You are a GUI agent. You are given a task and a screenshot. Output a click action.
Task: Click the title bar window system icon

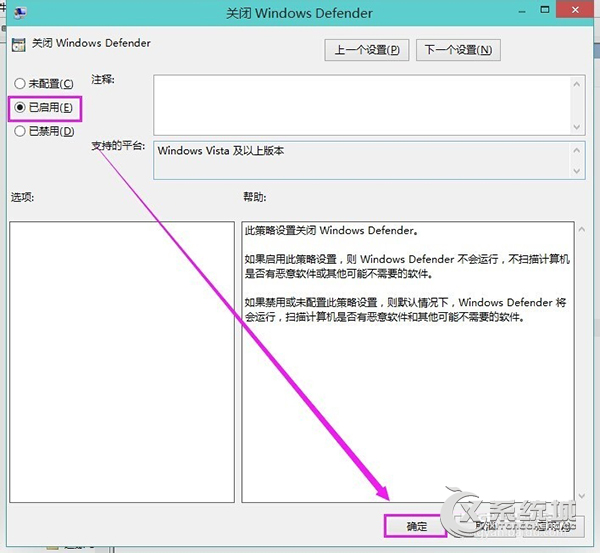tap(20, 13)
